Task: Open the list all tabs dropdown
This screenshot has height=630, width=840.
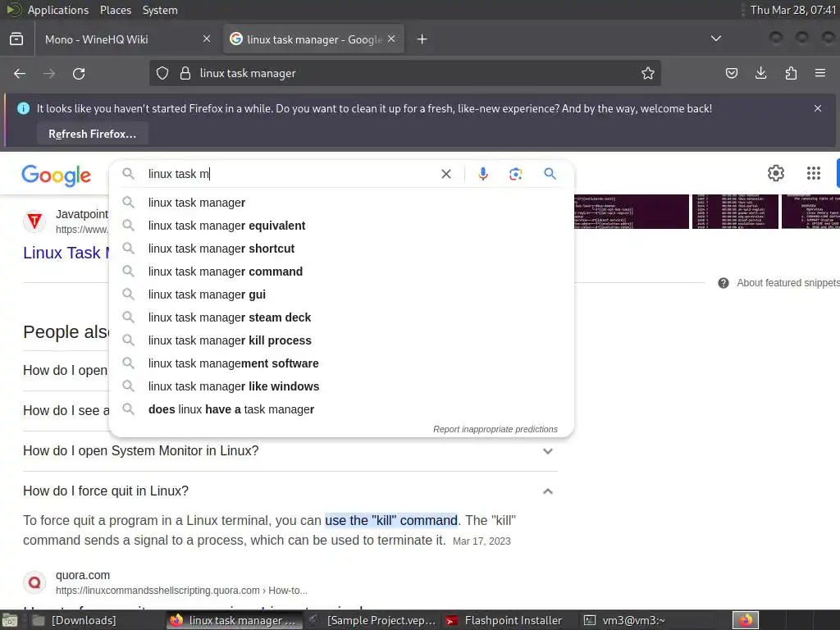Action: pyautogui.click(x=715, y=39)
